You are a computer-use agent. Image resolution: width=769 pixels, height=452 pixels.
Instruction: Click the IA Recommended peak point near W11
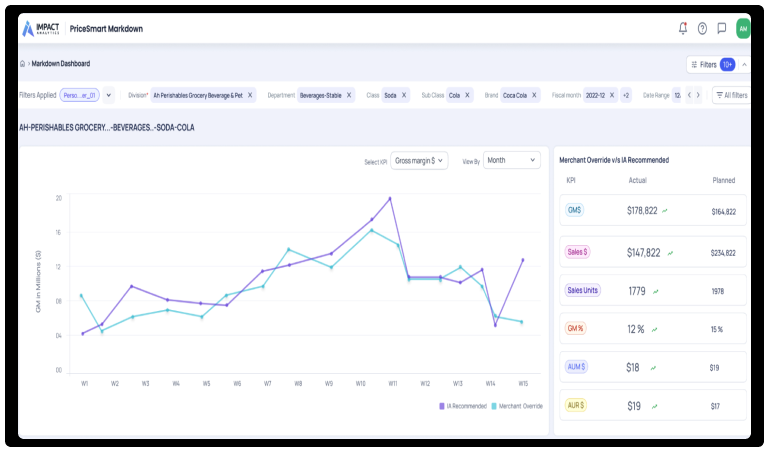(x=390, y=199)
